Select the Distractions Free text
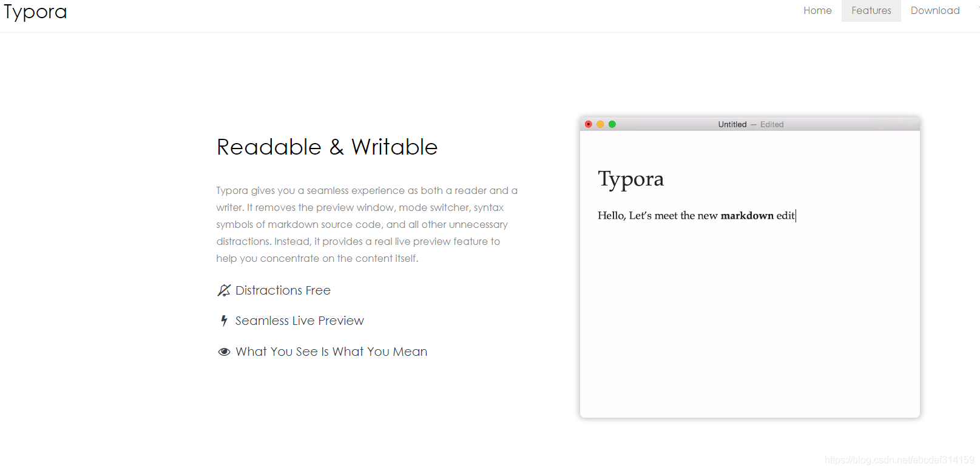The width and height of the screenshot is (980, 471). 283,290
